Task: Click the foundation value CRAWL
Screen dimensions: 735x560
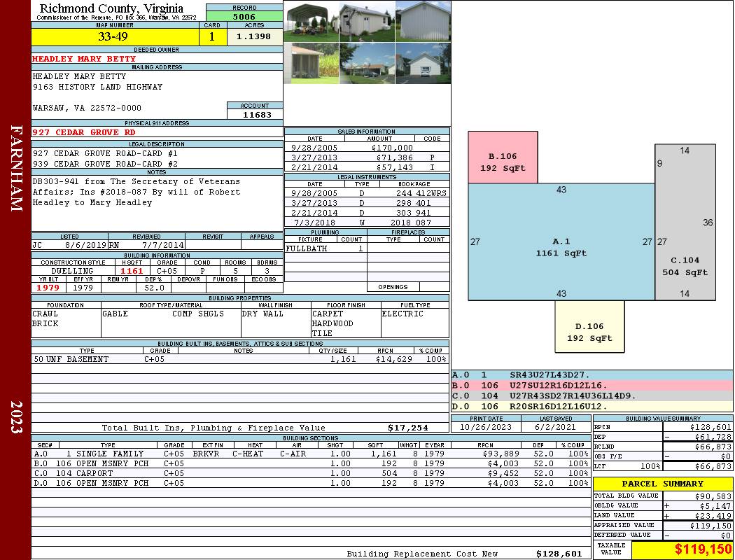Action: (45, 314)
